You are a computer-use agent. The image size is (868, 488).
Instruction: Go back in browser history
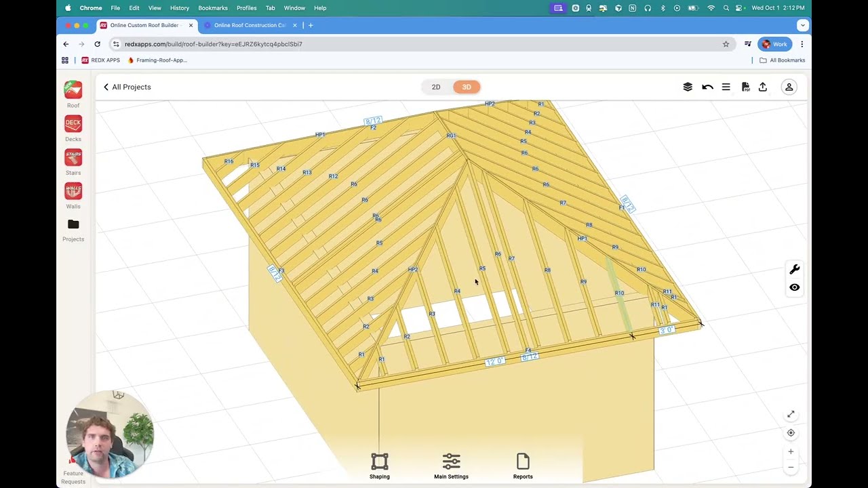pyautogui.click(x=66, y=44)
